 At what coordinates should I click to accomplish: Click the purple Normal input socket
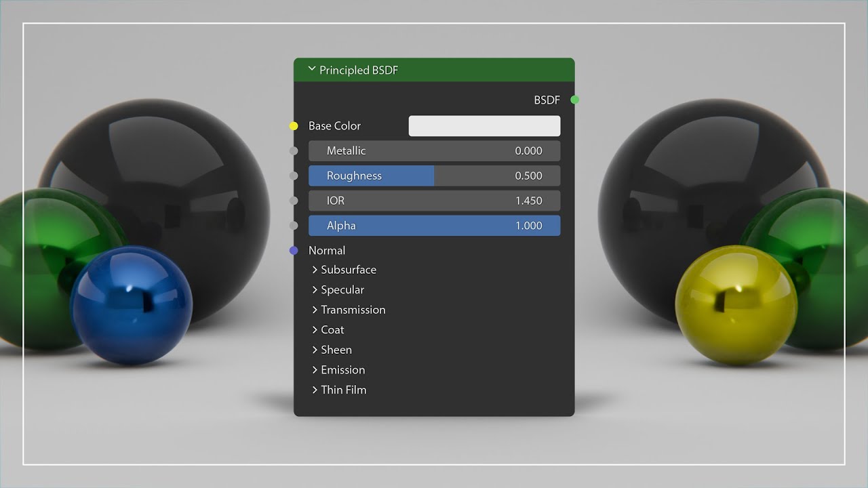[x=294, y=250]
